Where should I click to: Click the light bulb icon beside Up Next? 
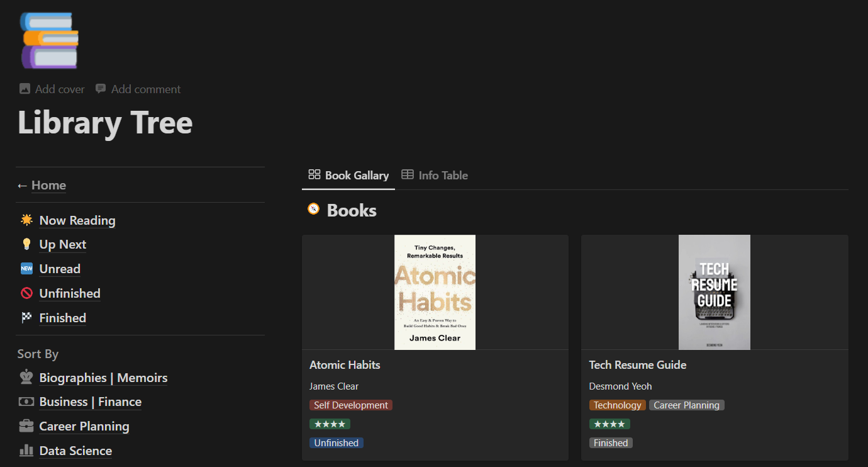26,244
